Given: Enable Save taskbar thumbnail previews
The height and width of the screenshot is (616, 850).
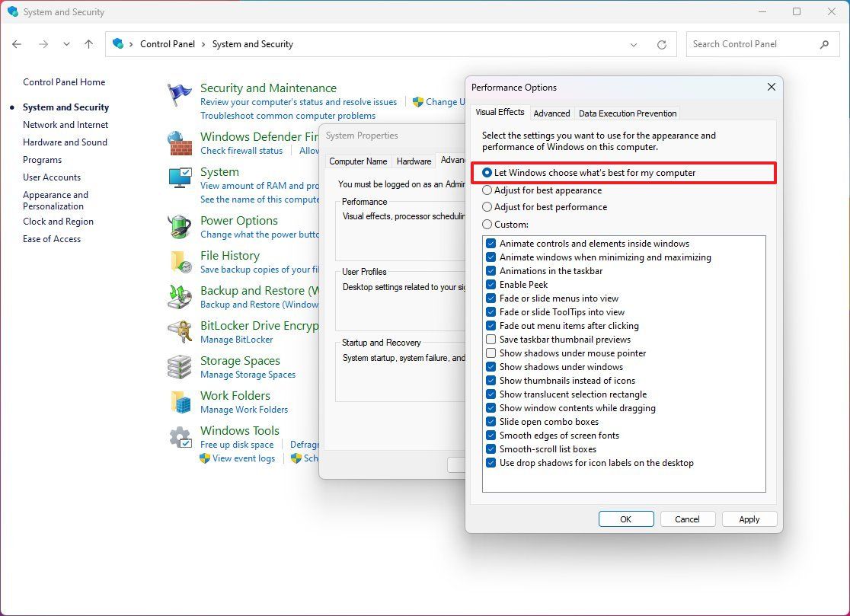Looking at the screenshot, I should pos(491,340).
